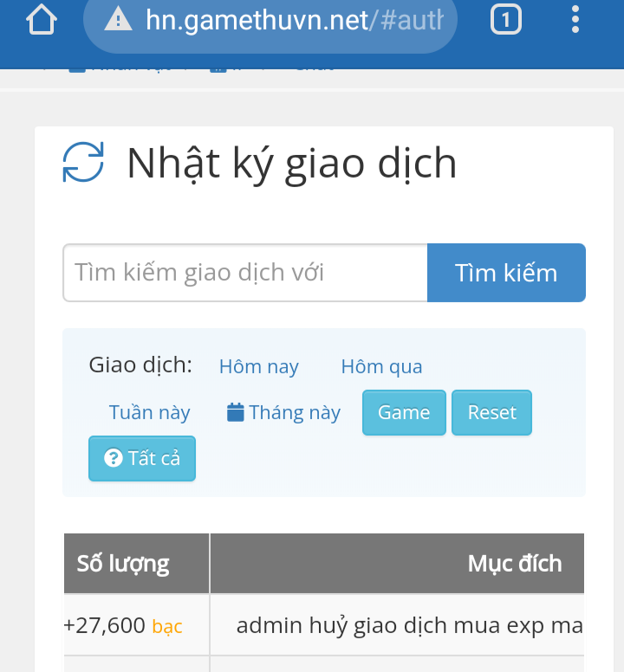The image size is (624, 672).
Task: Focus the Tìm kiếm giao dịch search field
Action: (x=245, y=273)
